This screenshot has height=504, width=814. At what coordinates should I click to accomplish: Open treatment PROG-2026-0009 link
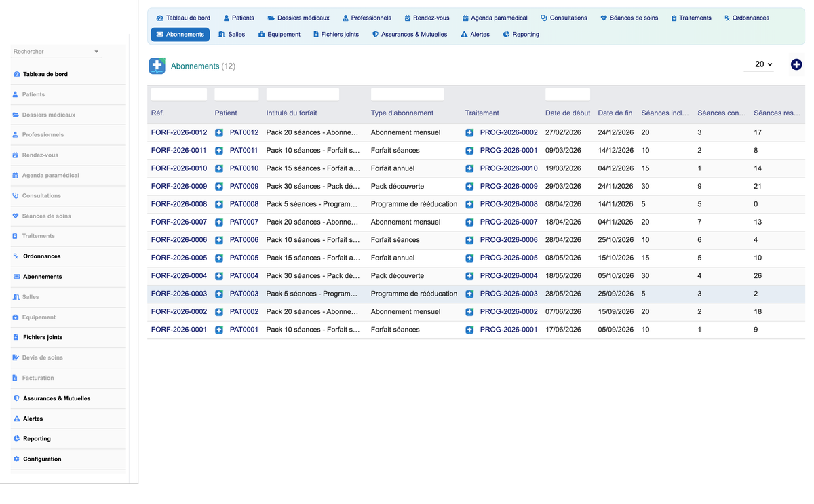pos(509,186)
